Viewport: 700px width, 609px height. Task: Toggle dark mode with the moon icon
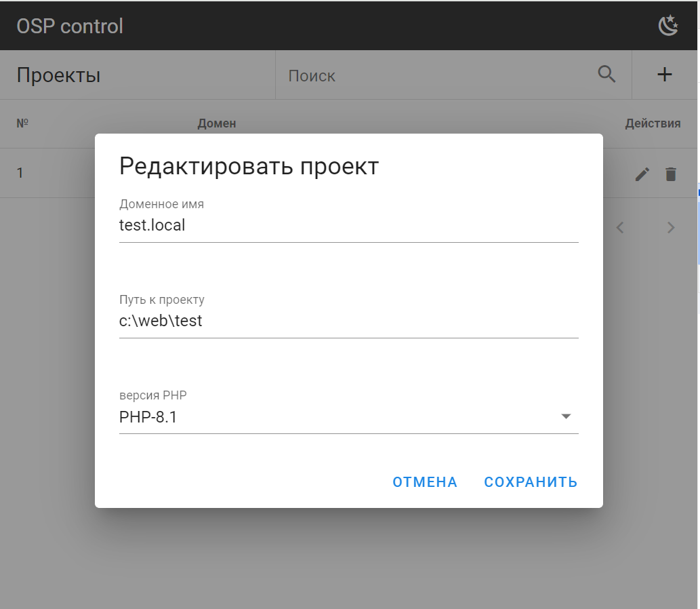(668, 26)
